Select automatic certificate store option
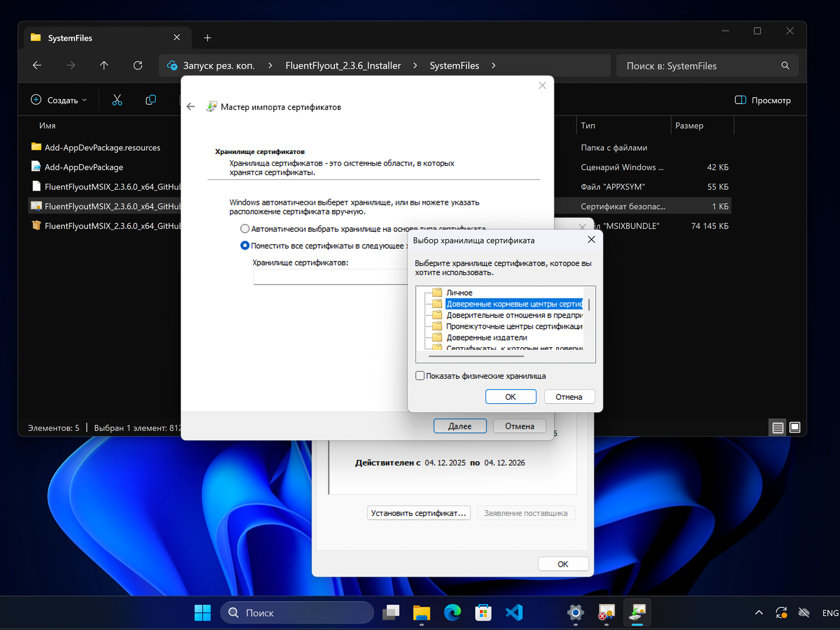840x630 pixels. [x=245, y=228]
